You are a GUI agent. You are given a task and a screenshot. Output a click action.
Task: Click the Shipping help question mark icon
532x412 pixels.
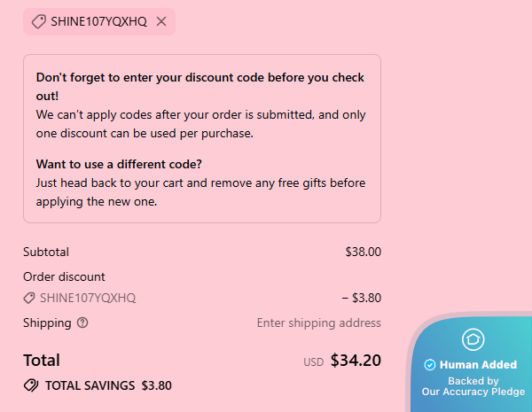(x=82, y=323)
